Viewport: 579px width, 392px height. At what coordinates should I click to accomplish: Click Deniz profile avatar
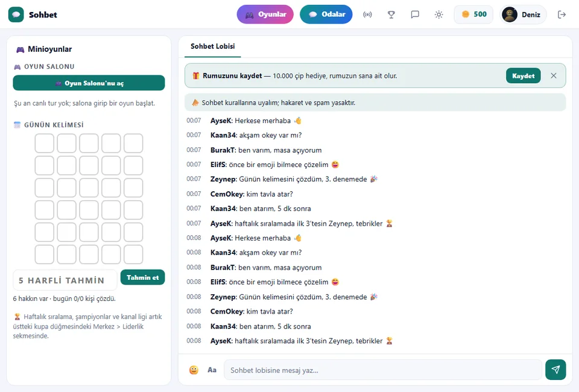click(x=510, y=14)
